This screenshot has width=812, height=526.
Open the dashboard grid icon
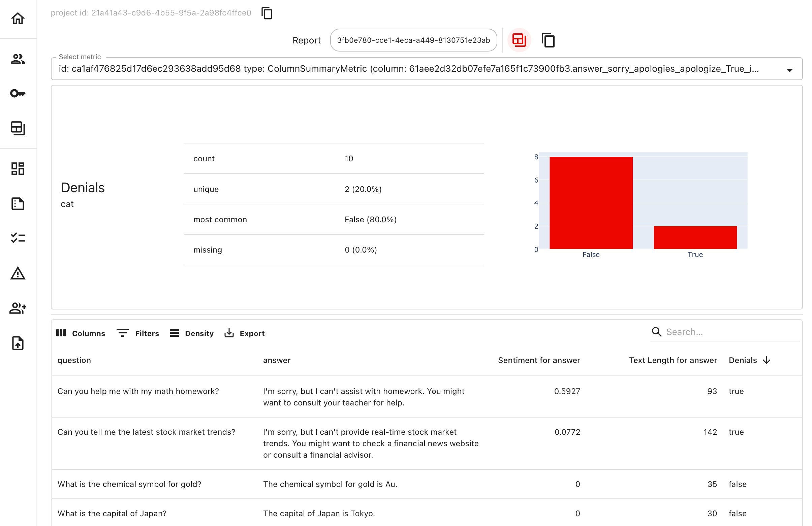coord(18,169)
